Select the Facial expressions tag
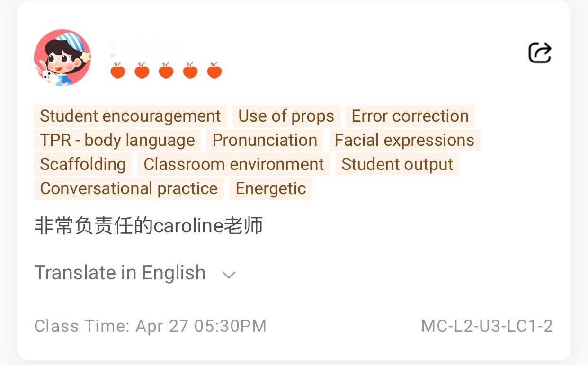 click(x=404, y=140)
